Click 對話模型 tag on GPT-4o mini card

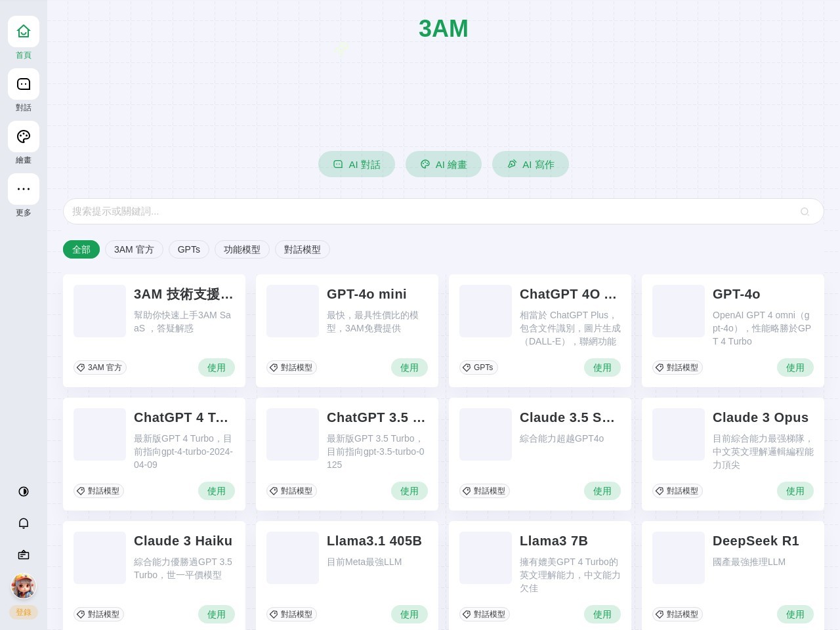tap(291, 367)
